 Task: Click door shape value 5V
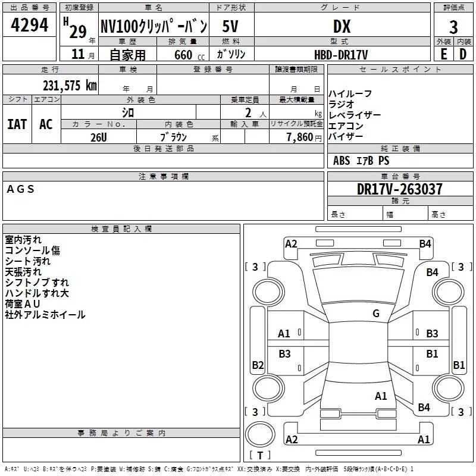click(230, 26)
